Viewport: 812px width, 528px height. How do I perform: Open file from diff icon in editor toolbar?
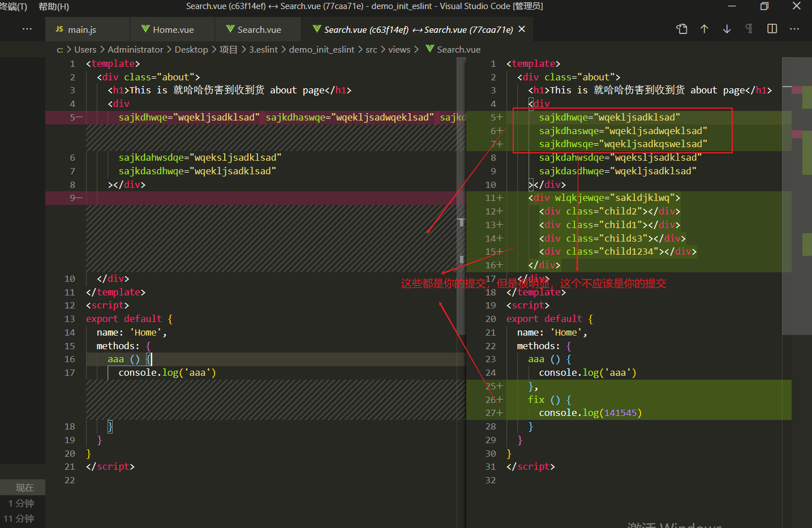[x=682, y=29]
